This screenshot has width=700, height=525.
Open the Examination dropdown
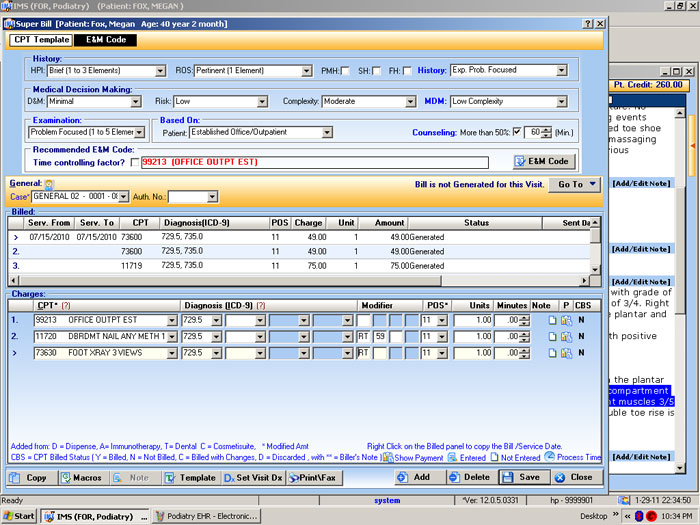click(140, 133)
